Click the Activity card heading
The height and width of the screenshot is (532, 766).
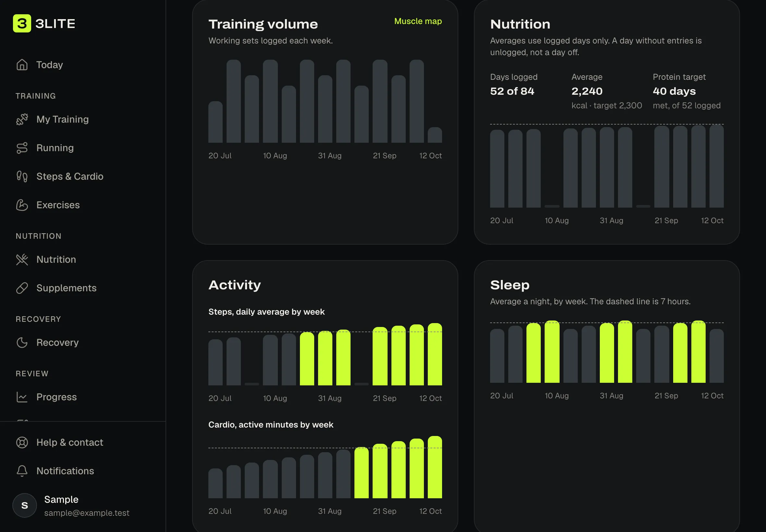click(235, 285)
